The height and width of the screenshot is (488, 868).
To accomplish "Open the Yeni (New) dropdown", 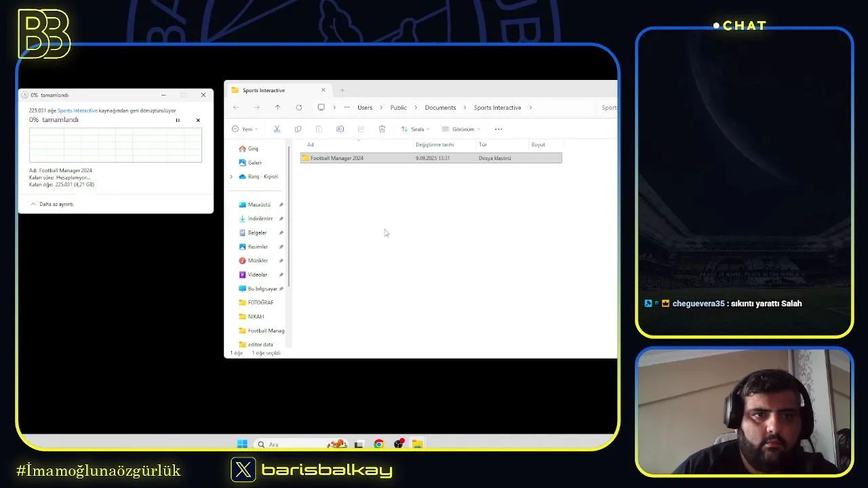I will (244, 129).
